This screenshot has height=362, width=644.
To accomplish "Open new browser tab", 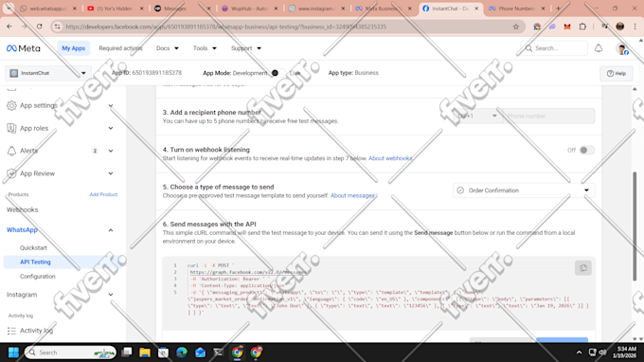I will click(558, 9).
